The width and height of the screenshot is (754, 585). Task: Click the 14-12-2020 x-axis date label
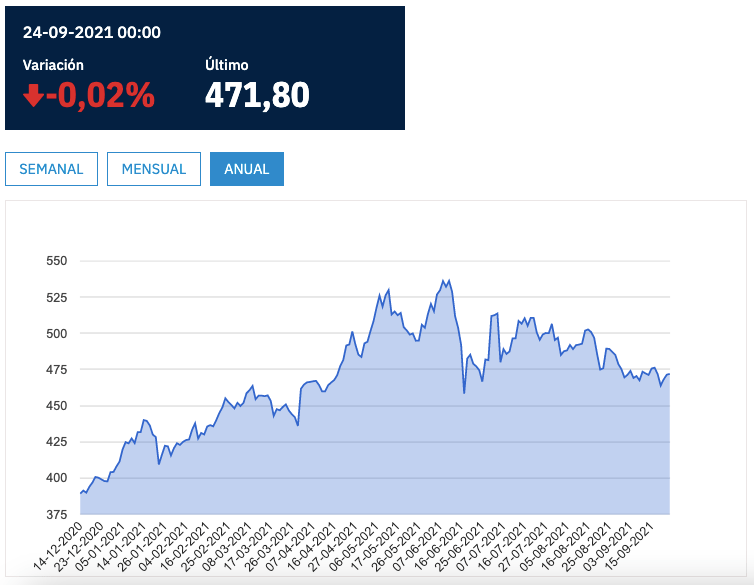pyautogui.click(x=58, y=546)
